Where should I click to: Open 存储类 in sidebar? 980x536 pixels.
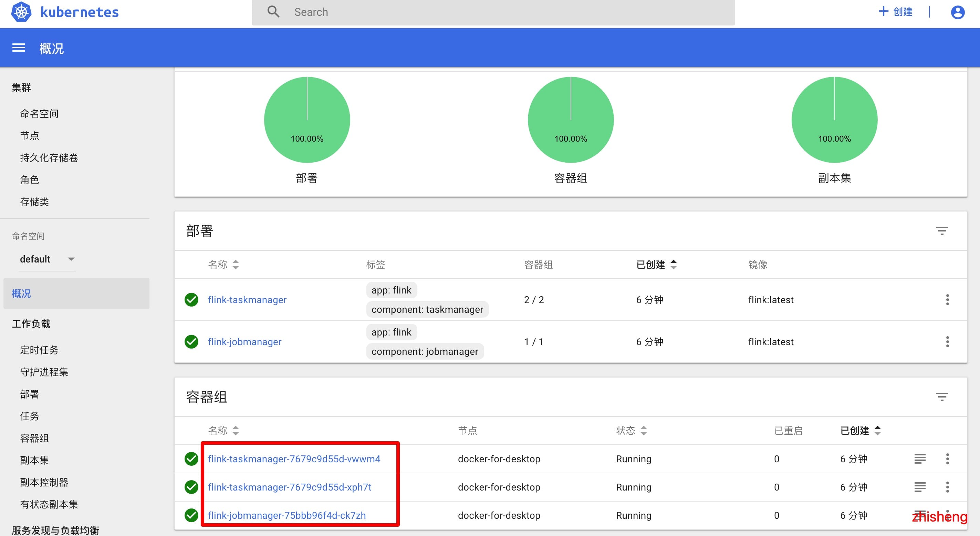click(x=35, y=202)
